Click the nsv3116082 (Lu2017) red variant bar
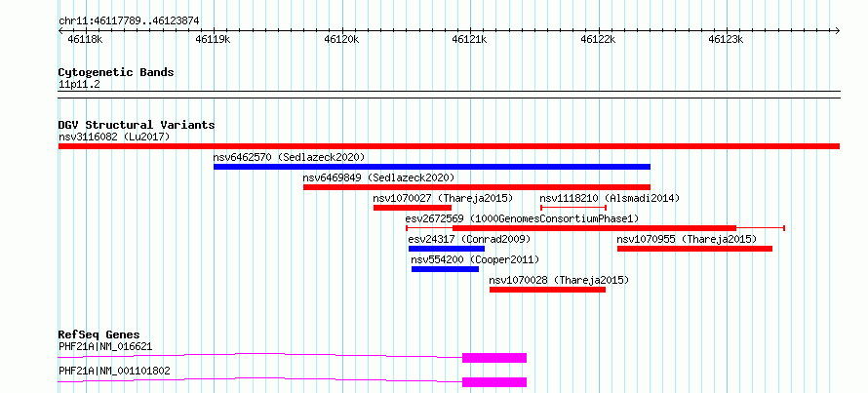 (449, 146)
